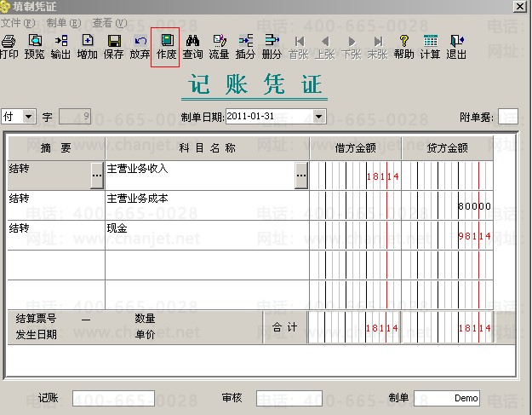This screenshot has height=415, width=532.
Task: Delete an entry line with 删分
Action: pyautogui.click(x=272, y=47)
